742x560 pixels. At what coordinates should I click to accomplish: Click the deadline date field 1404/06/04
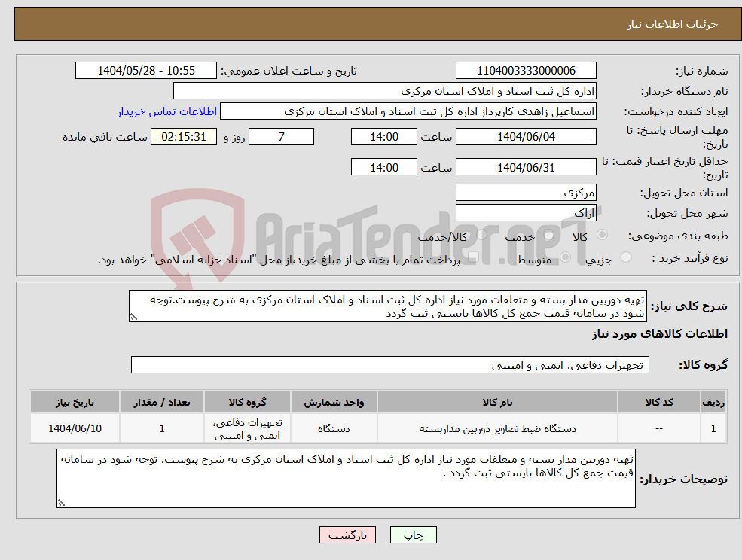(x=525, y=136)
